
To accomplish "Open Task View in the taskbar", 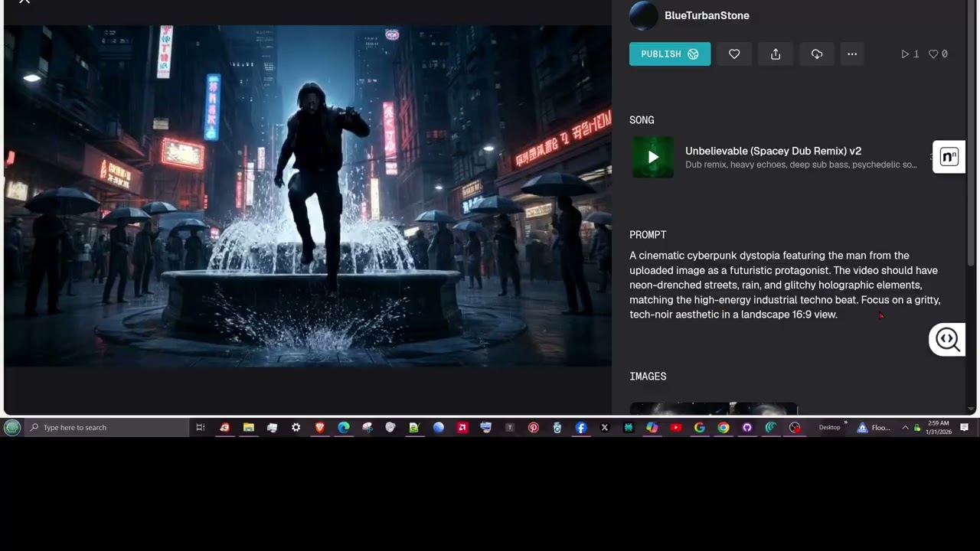I will [201, 428].
